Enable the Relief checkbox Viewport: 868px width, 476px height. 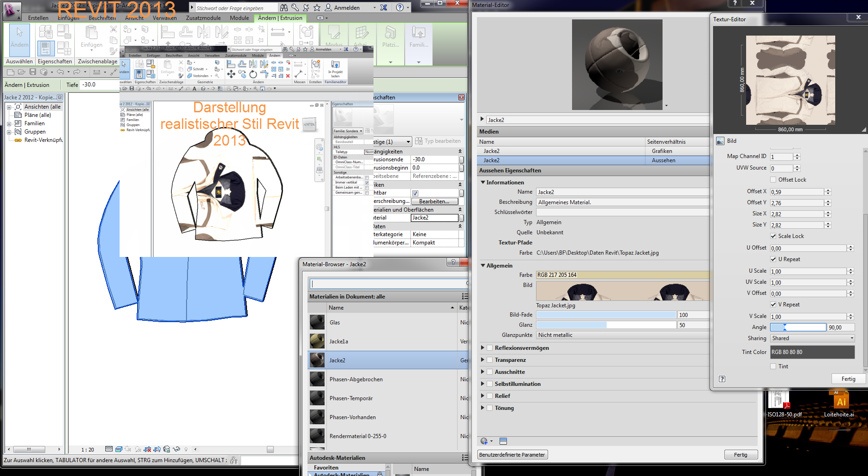point(490,396)
